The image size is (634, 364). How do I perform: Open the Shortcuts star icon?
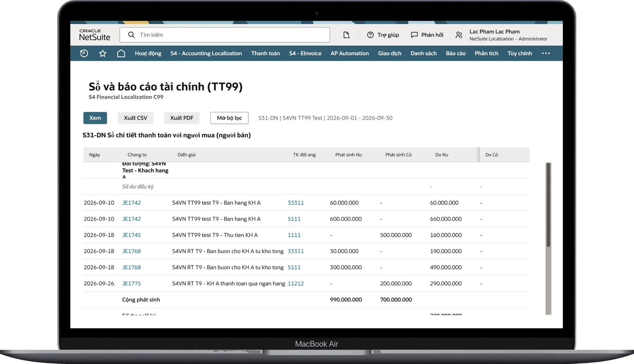coord(102,53)
